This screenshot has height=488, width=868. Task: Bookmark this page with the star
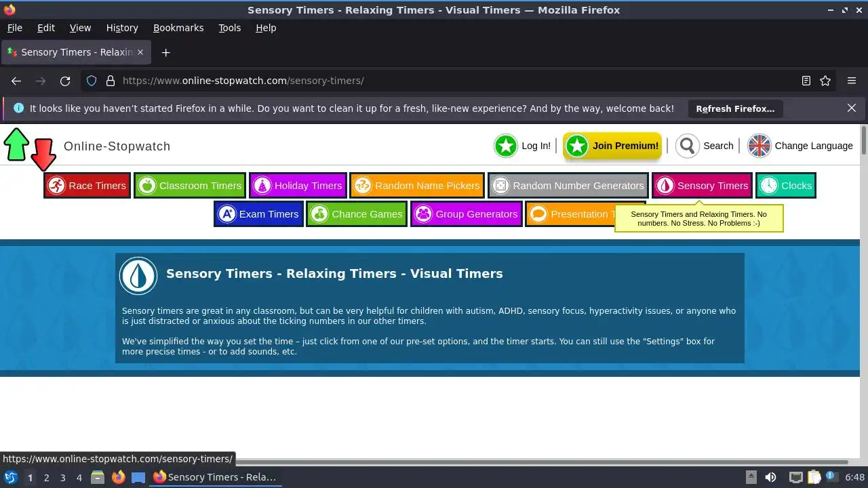(x=825, y=81)
